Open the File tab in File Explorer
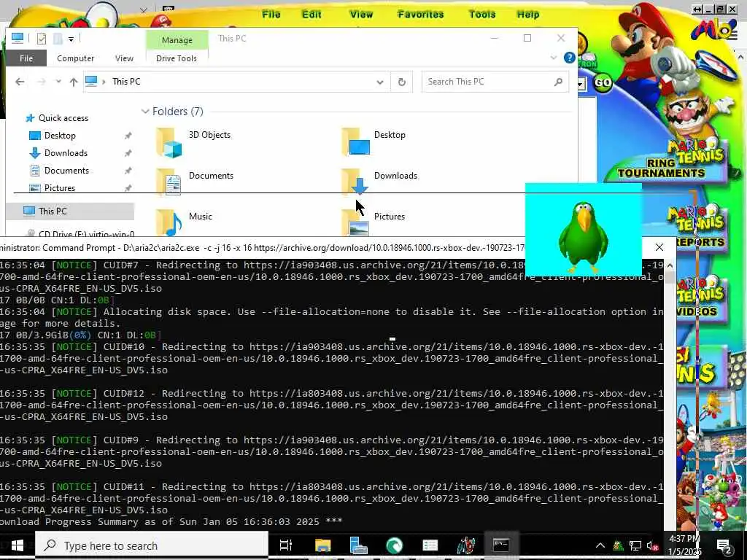The image size is (747, 560). 26,58
